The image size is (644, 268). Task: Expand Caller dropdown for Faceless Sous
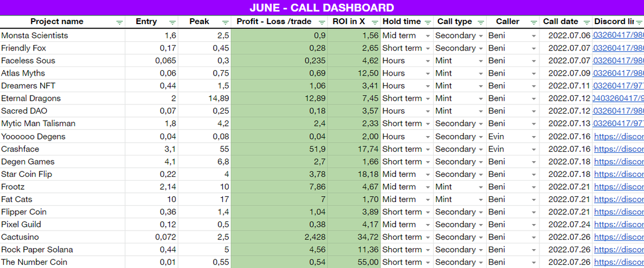[533, 61]
